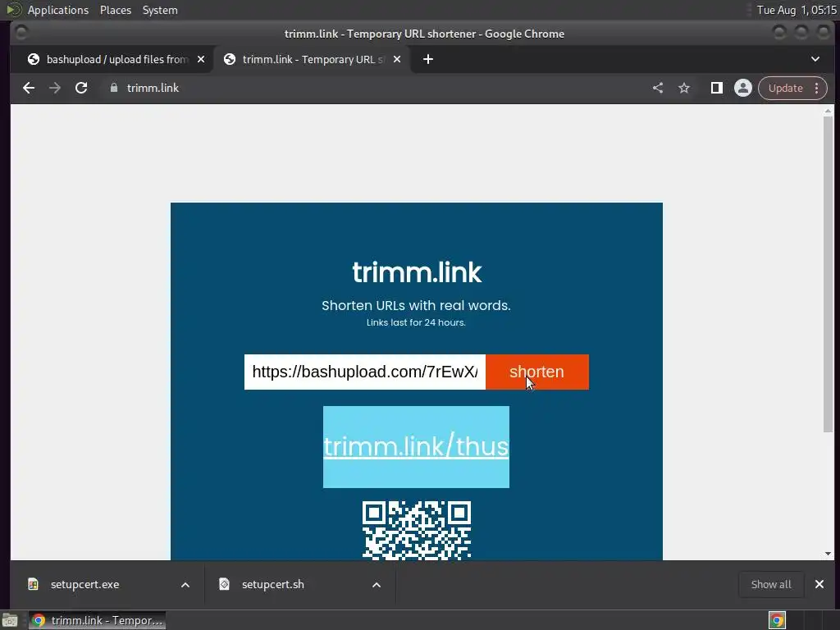Open the Chrome profile avatar
This screenshot has width=840, height=630.
click(743, 88)
